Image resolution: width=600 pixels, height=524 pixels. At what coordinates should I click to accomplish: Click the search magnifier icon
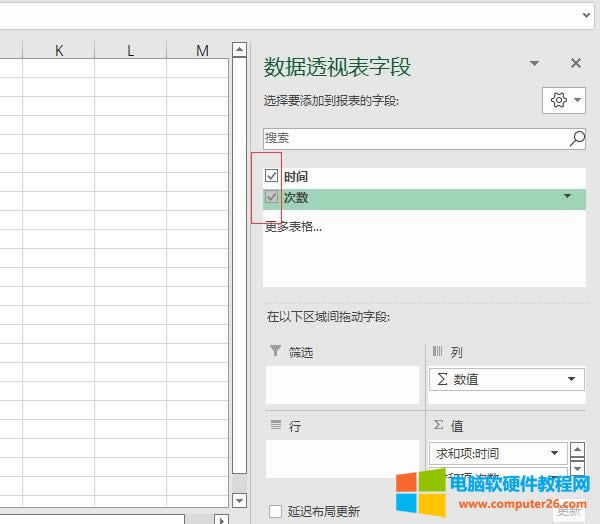577,139
